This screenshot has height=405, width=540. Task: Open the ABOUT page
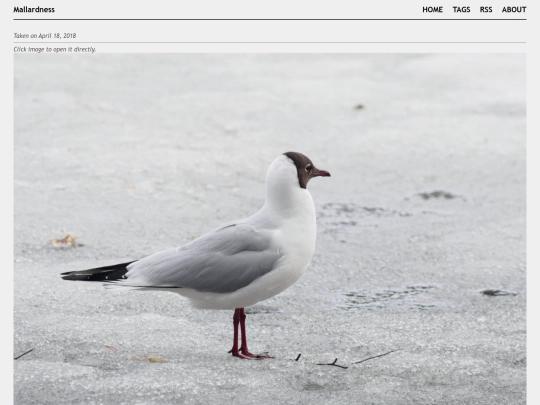514,10
